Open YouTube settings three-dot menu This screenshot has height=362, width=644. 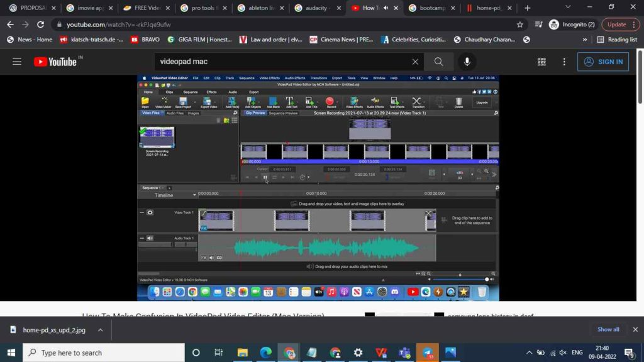(x=564, y=62)
